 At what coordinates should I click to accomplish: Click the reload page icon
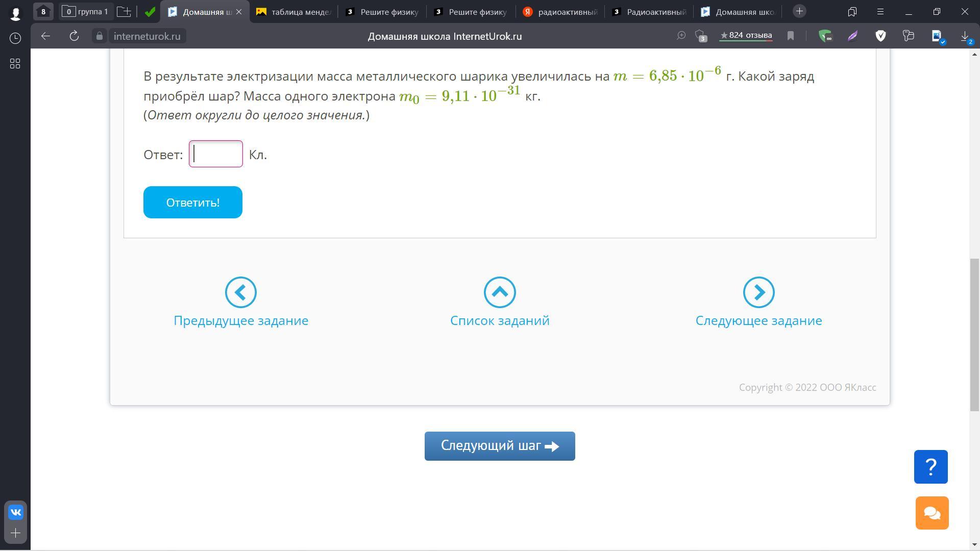[x=74, y=36]
